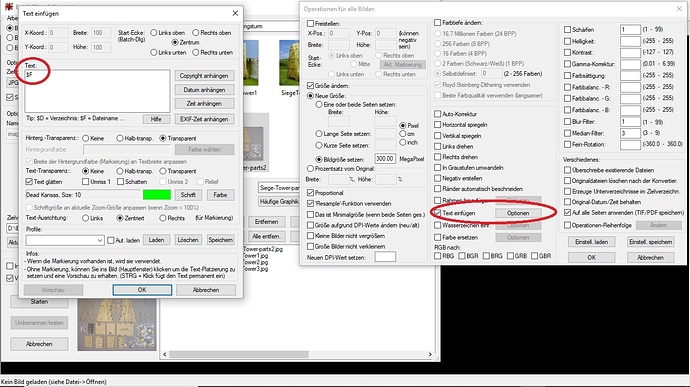Enable the Schatten checkbox
Screen dimensions: 690x387
click(120, 182)
